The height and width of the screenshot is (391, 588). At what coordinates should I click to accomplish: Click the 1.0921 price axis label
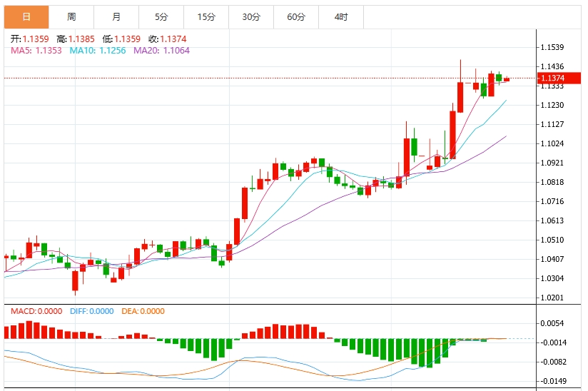[x=552, y=163]
